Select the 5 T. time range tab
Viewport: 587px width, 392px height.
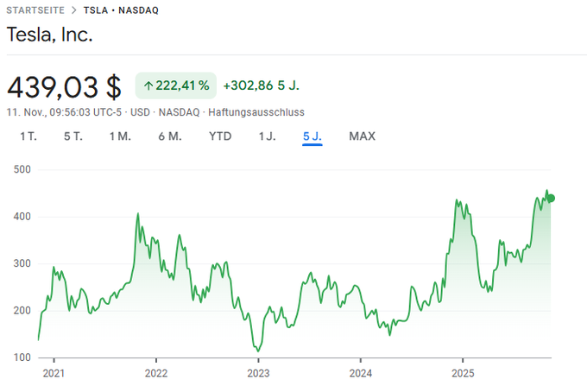[x=73, y=136]
